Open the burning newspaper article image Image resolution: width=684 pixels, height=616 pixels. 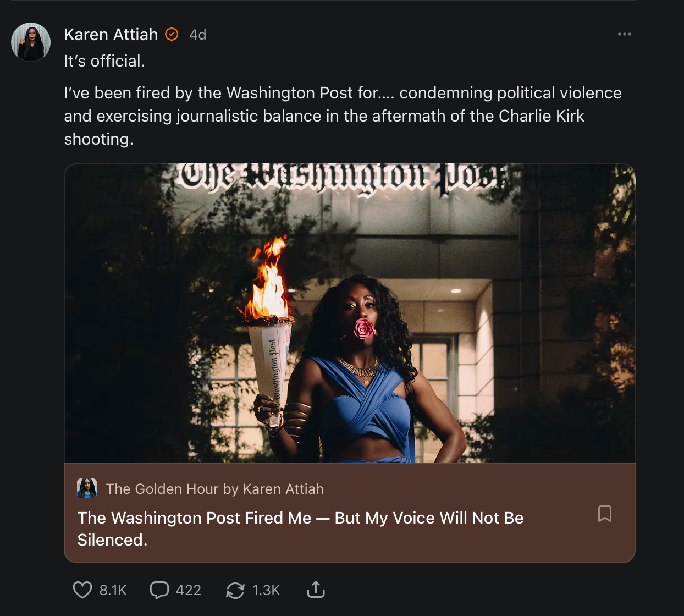point(350,313)
